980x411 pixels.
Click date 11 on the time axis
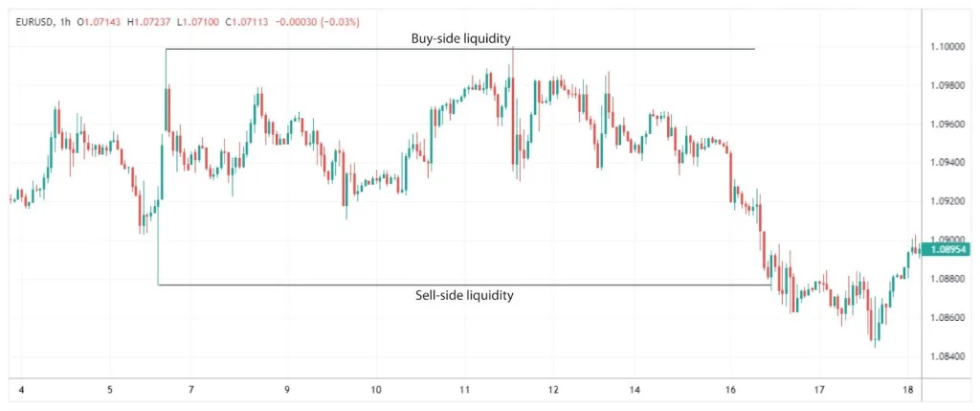(465, 391)
